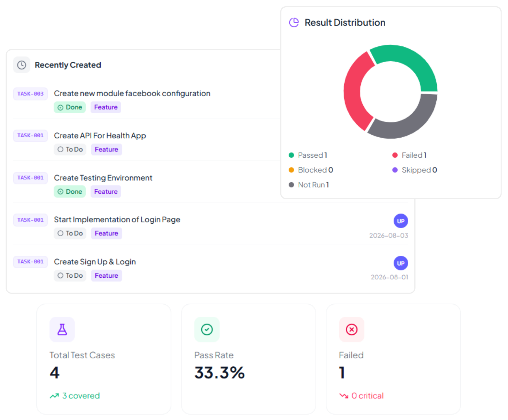Viewport: 508px width, 420px height.
Task: Click the To Do status on Create API For Health App
Action: (70, 149)
